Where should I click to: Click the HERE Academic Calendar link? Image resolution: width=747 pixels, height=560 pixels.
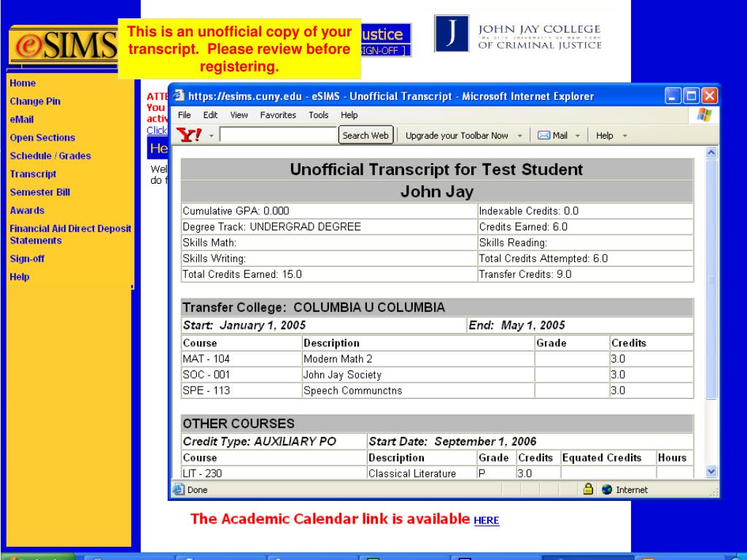487,521
